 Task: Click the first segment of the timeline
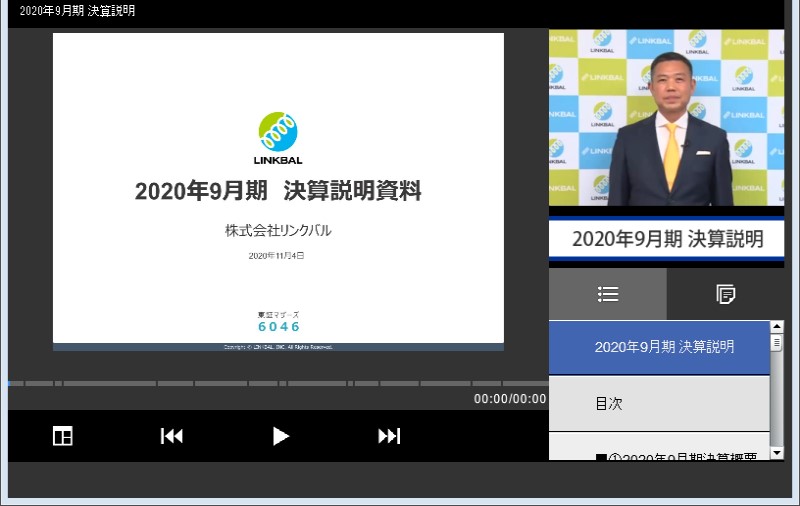[x=16, y=383]
